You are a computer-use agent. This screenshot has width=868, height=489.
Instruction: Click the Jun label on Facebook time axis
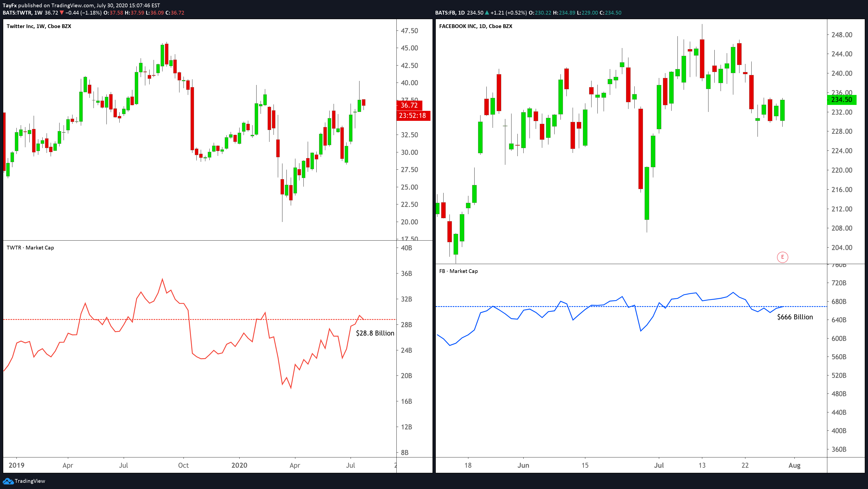pos(523,465)
